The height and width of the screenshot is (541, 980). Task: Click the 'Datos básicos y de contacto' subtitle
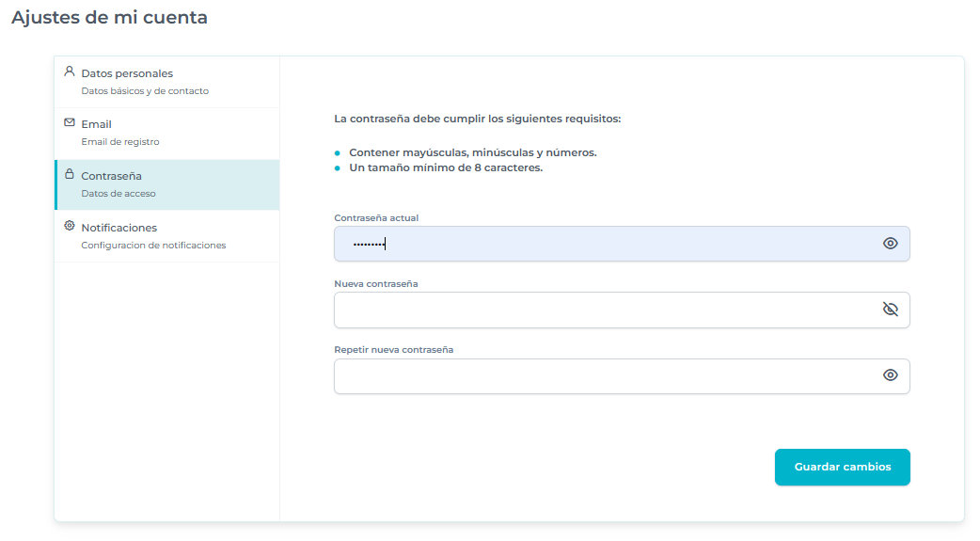[x=145, y=91]
